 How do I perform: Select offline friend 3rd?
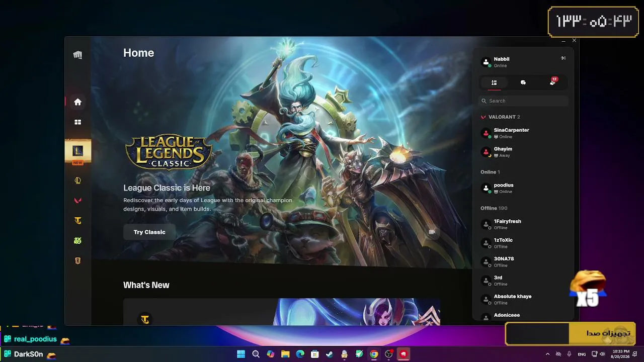tap(523, 281)
